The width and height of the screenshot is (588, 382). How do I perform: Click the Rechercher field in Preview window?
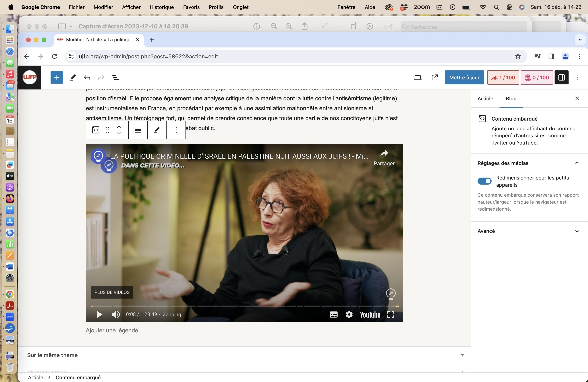pyautogui.click(x=464, y=26)
